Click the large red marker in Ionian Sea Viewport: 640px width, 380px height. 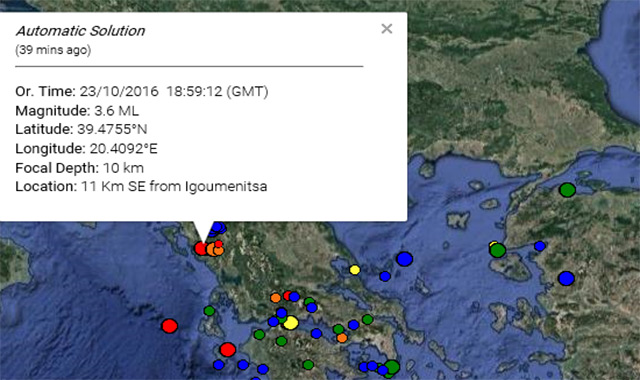click(169, 326)
